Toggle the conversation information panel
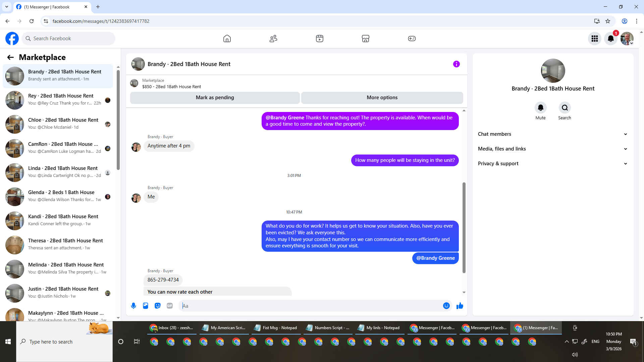Viewport: 644px width, 362px height. click(x=456, y=64)
